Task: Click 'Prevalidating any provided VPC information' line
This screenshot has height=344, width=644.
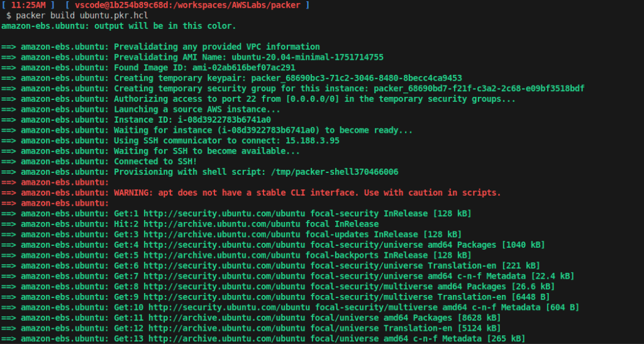Action: pyautogui.click(x=160, y=47)
